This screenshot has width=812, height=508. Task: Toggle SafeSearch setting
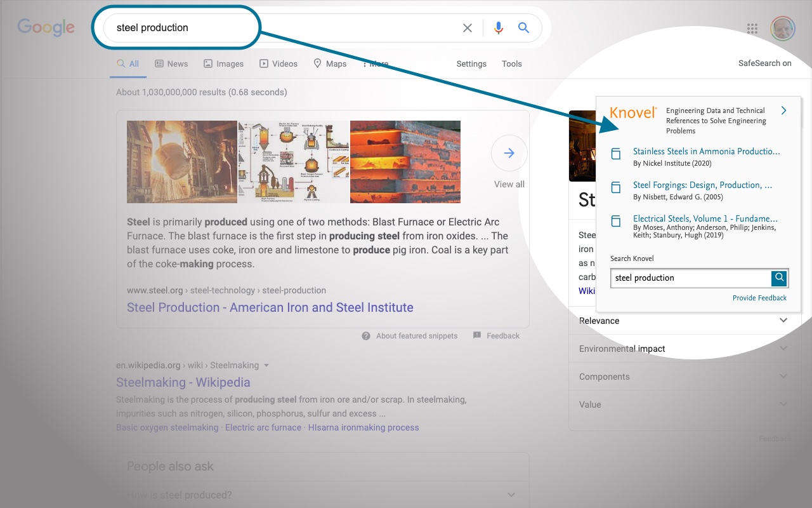(764, 63)
